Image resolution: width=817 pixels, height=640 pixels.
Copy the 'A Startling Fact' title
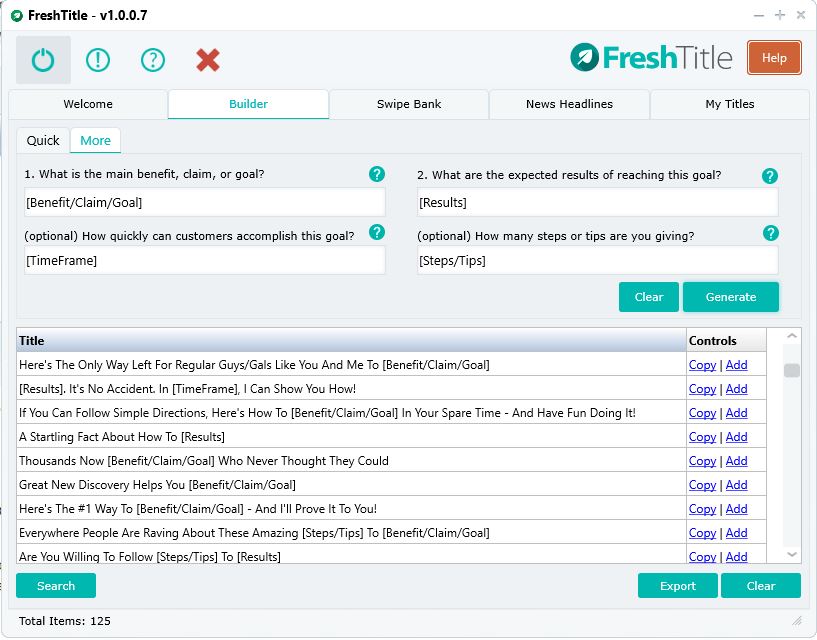click(x=702, y=437)
